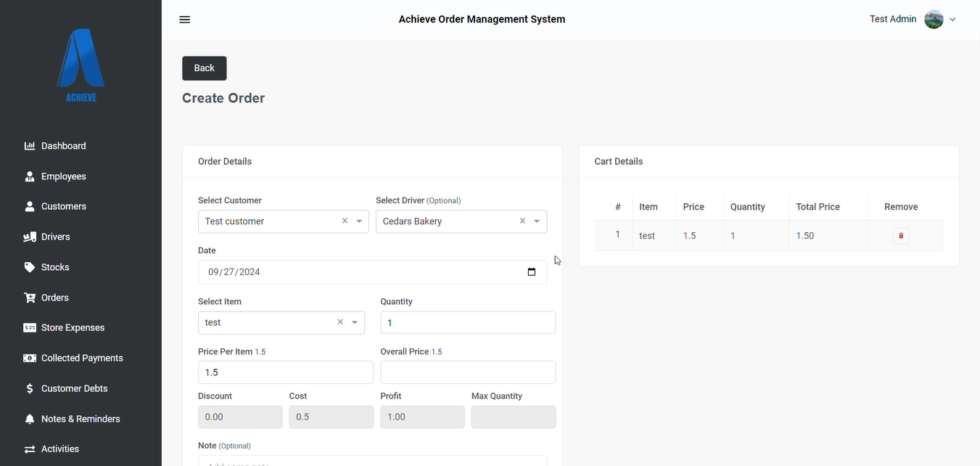980x466 pixels.
Task: Expand the Select Item dropdown arrow
Action: tap(355, 322)
